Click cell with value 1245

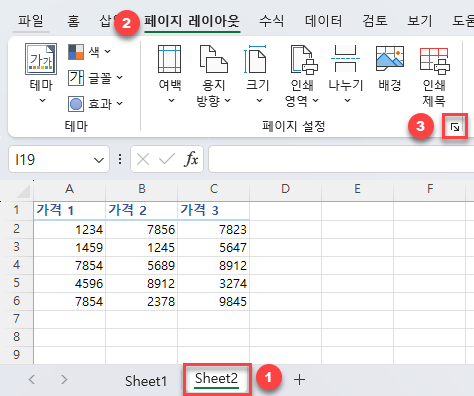(x=142, y=247)
